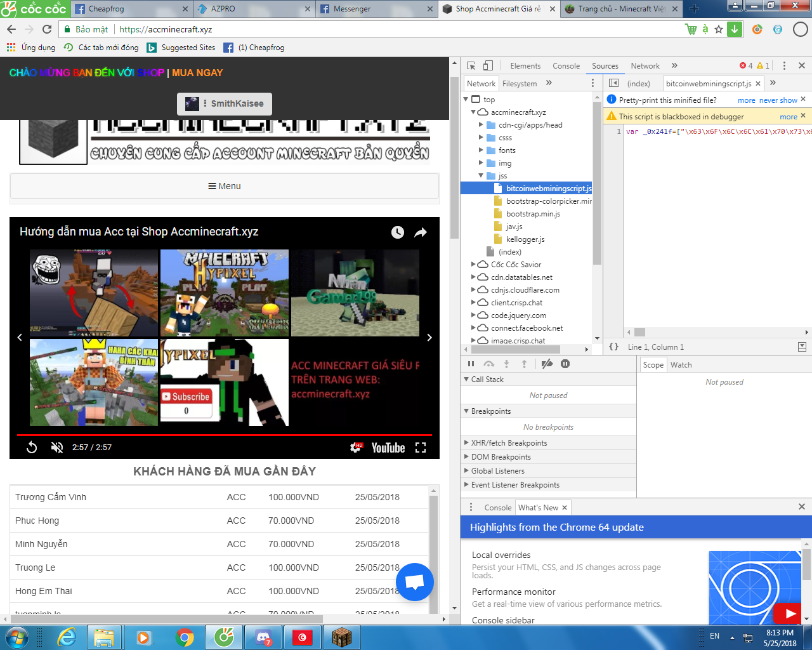Click the video share arrow icon
The width and height of the screenshot is (812, 650).
[421, 232]
